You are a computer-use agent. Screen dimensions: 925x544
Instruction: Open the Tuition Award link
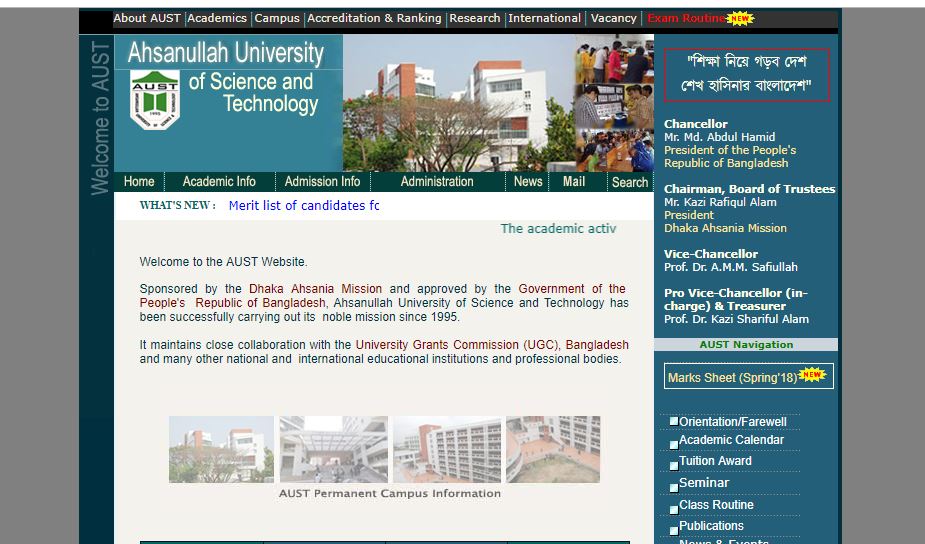coord(715,461)
